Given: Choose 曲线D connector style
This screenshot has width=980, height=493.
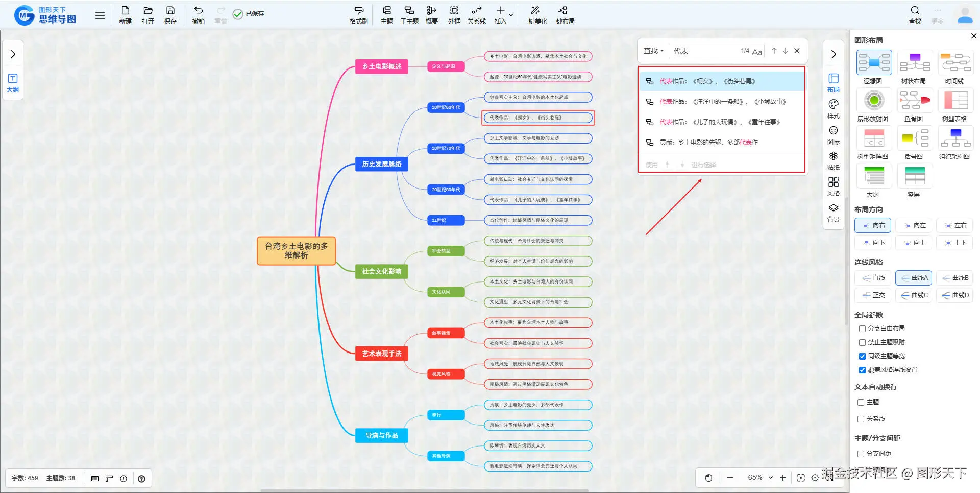Looking at the screenshot, I should pos(954,295).
